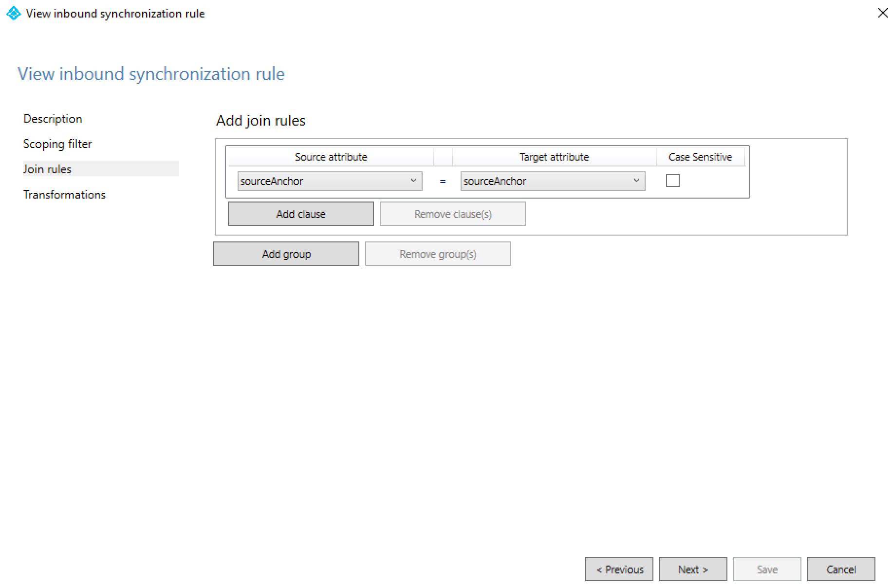
Task: Toggle the Case Sensitive checkbox
Action: [x=672, y=181]
